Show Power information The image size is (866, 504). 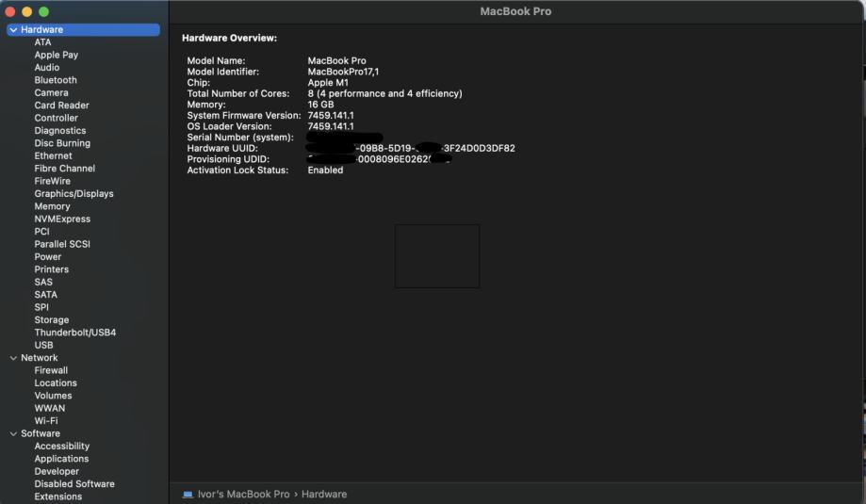click(48, 257)
